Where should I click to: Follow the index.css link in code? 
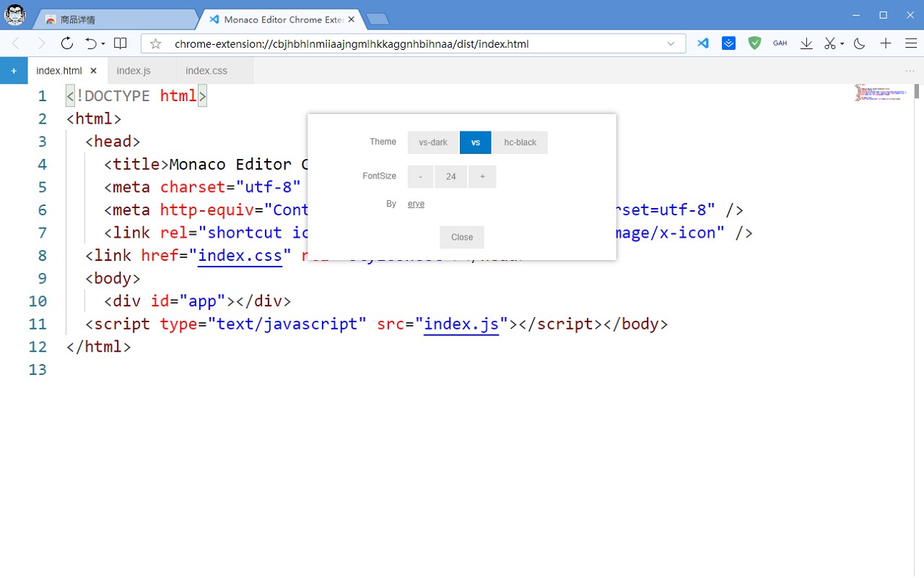tap(240, 255)
